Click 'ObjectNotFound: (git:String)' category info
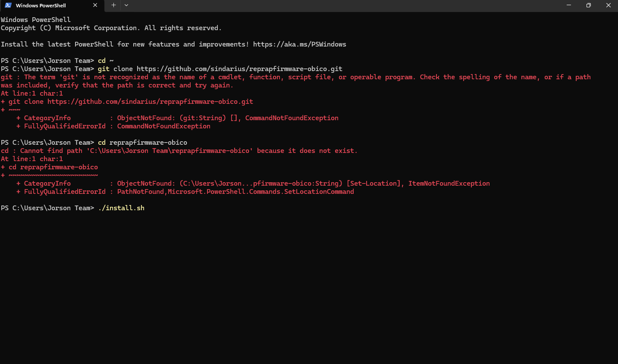 click(172, 118)
